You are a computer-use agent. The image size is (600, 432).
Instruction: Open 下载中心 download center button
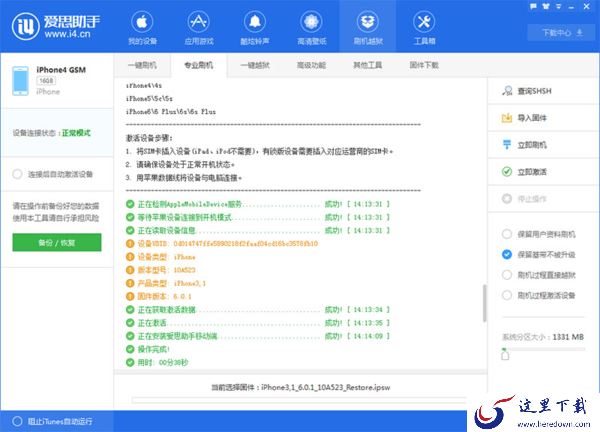coord(562,33)
